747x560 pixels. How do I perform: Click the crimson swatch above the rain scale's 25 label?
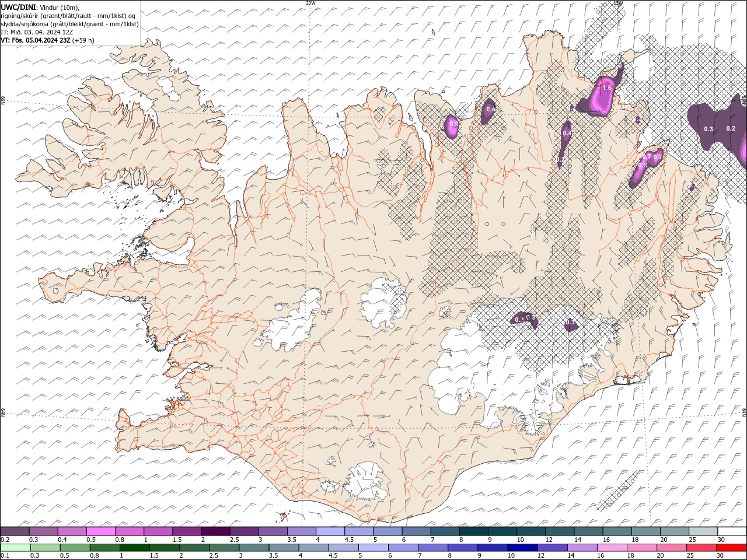coord(701,548)
